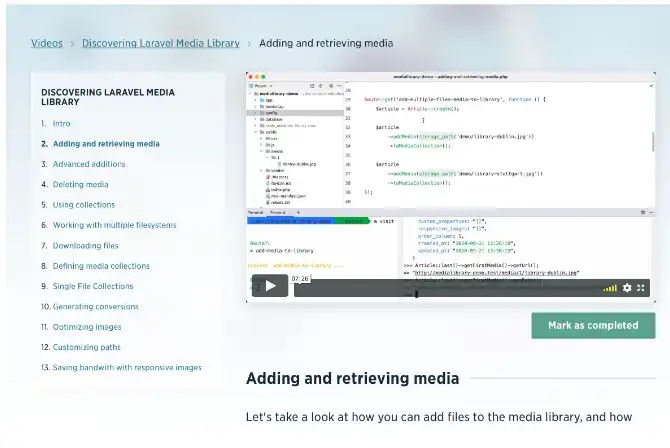
Task: Click Mark as completed button
Action: [593, 325]
